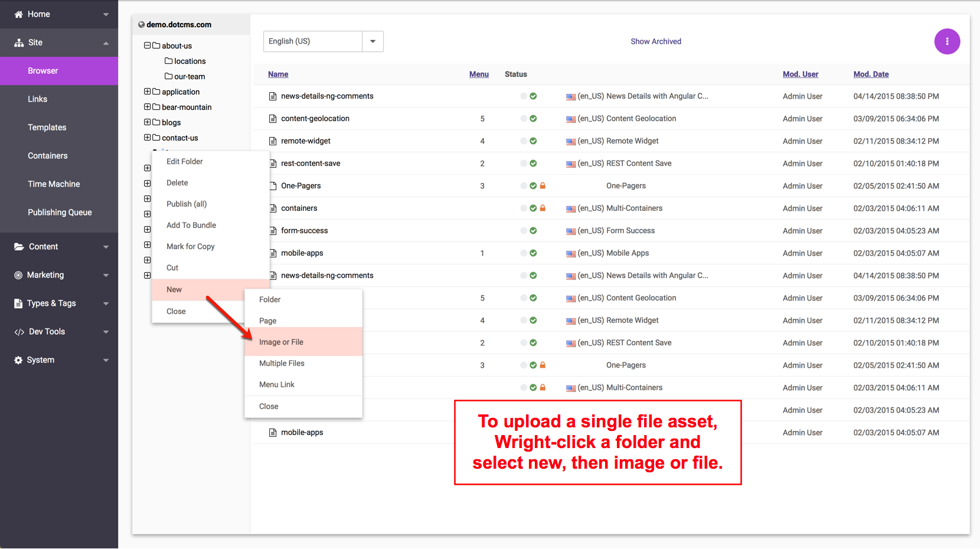This screenshot has height=549, width=980.
Task: Click the Show Archived link
Action: click(x=655, y=41)
